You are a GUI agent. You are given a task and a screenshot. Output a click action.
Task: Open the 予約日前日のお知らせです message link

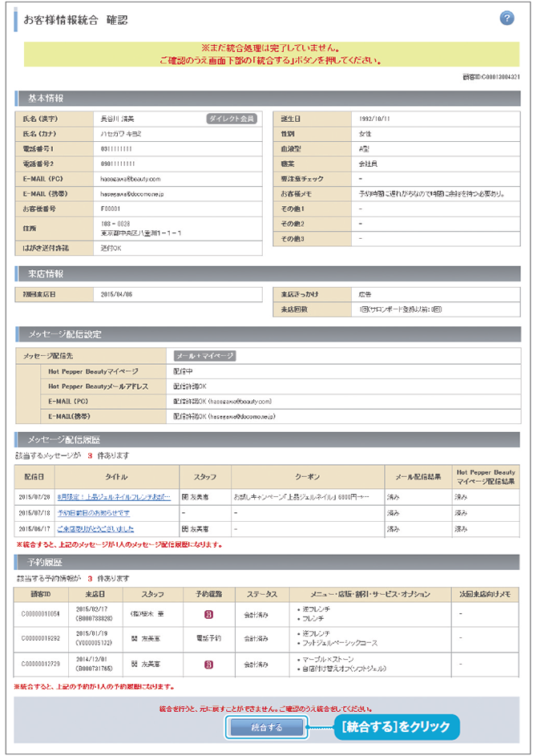pyautogui.click(x=94, y=513)
